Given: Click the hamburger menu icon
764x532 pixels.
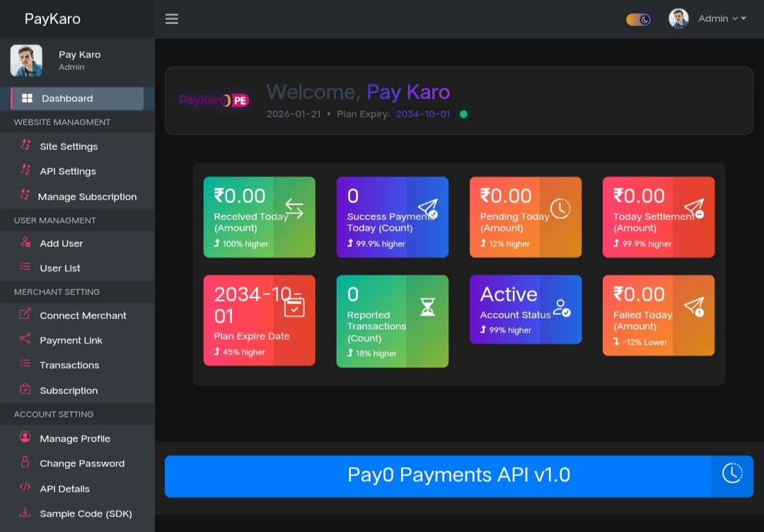Looking at the screenshot, I should click(x=172, y=19).
